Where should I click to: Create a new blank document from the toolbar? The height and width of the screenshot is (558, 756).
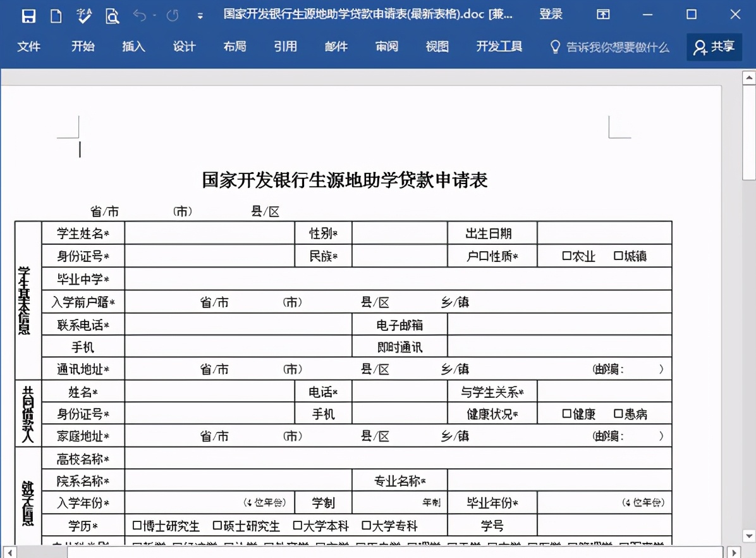[x=56, y=16]
